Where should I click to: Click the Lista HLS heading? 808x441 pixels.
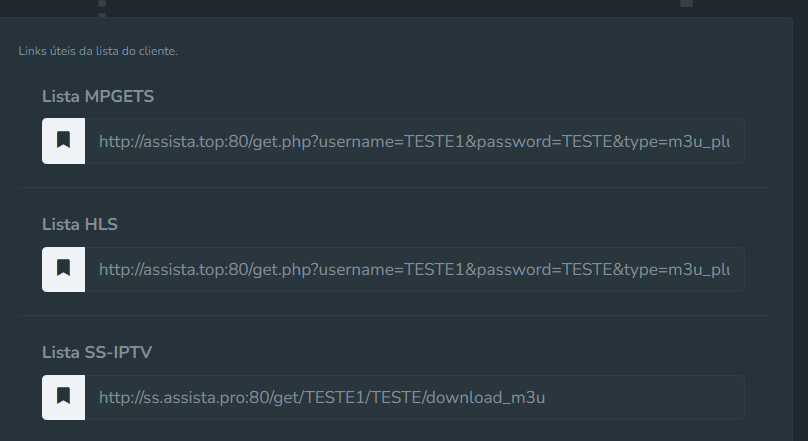[x=80, y=224]
